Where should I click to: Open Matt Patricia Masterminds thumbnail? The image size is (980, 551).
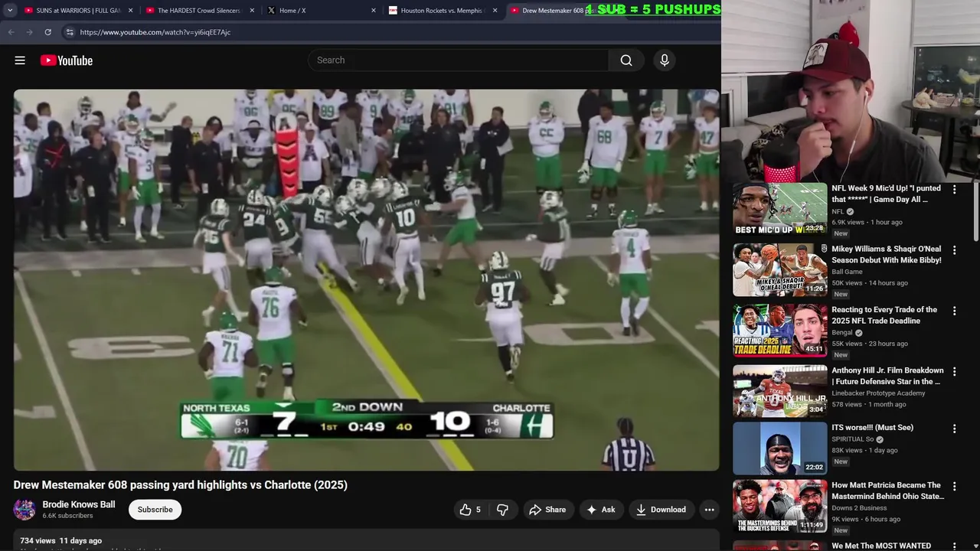tap(779, 506)
